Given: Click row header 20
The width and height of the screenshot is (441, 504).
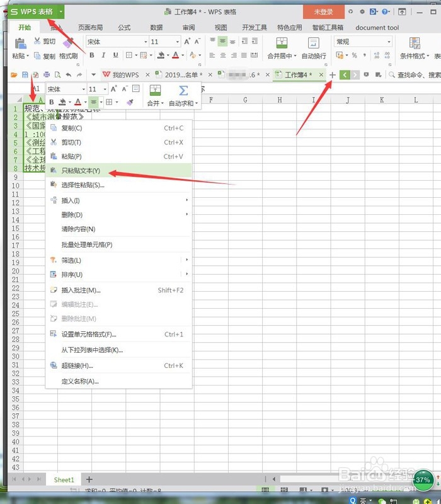Looking at the screenshot, I should (15, 271).
